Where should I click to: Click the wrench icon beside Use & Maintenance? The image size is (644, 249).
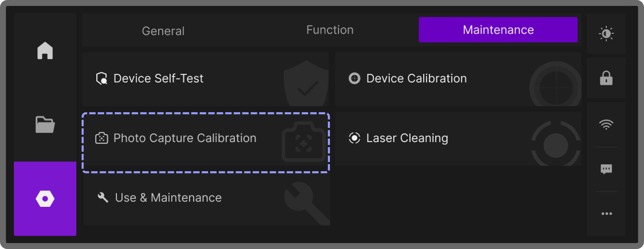103,197
